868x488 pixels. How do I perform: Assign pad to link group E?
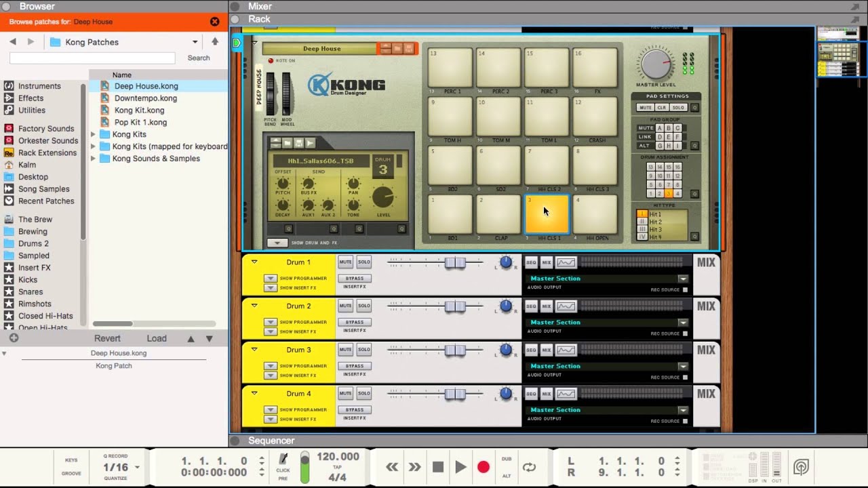pos(669,137)
